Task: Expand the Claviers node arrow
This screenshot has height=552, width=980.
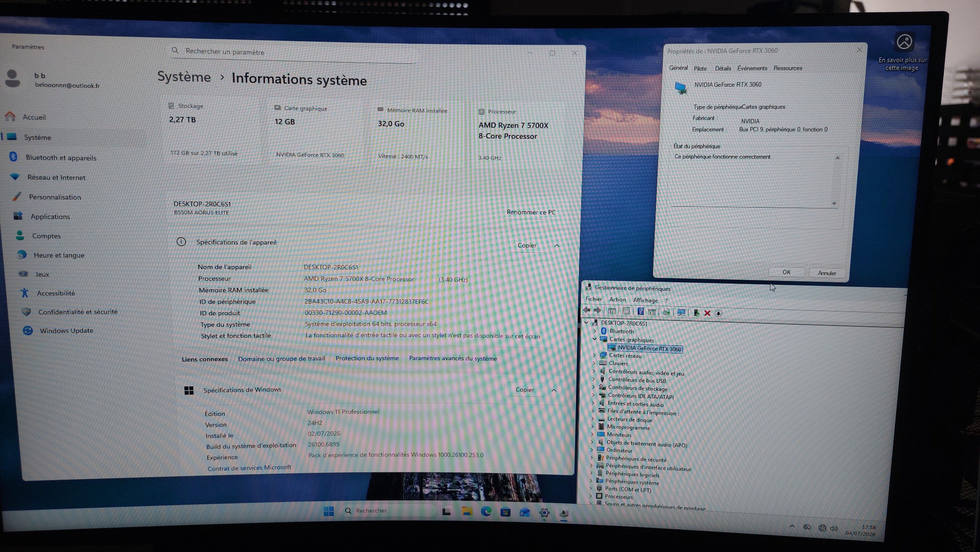Action: click(594, 363)
